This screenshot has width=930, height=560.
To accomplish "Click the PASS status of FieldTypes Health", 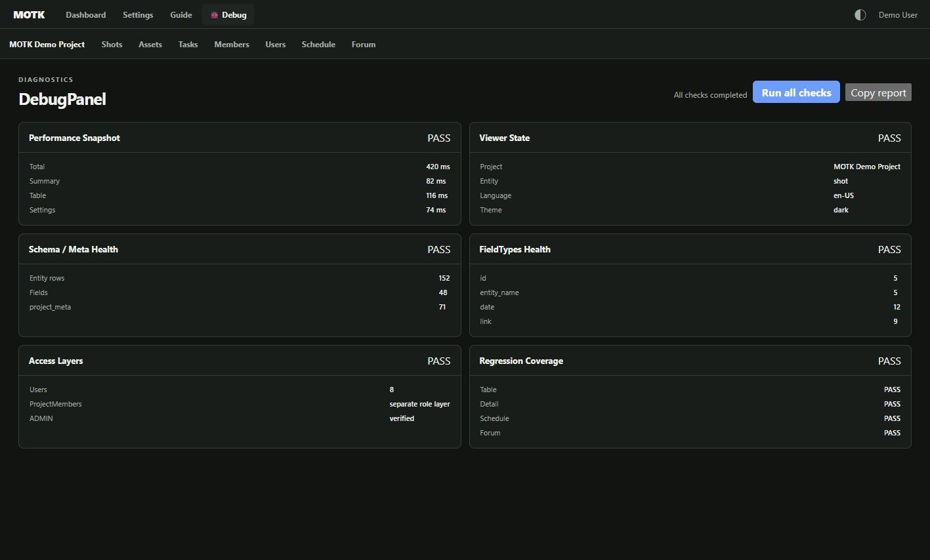I will click(x=889, y=249).
